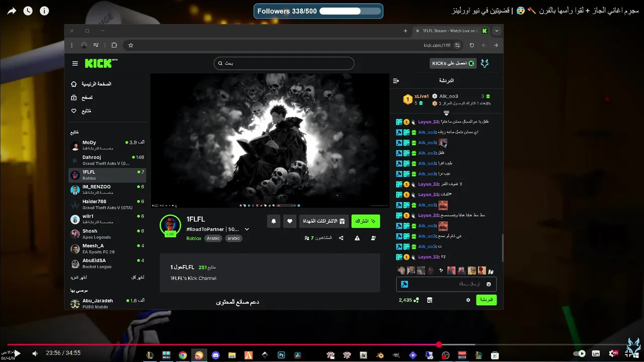The height and width of the screenshot is (362, 644).
Task: Open MoDy channel in sidebar
Action: click(x=108, y=145)
